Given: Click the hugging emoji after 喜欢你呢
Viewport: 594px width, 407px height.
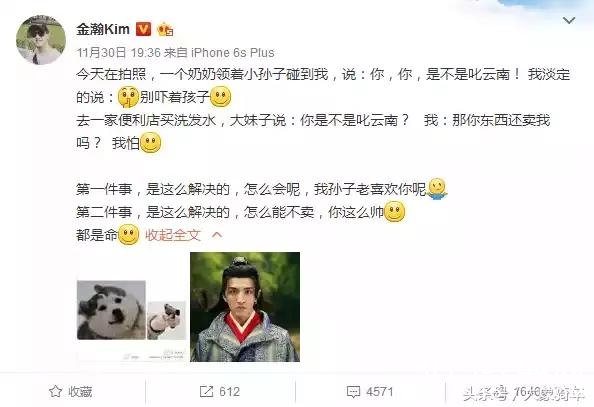Looking at the screenshot, I should coord(437,189).
